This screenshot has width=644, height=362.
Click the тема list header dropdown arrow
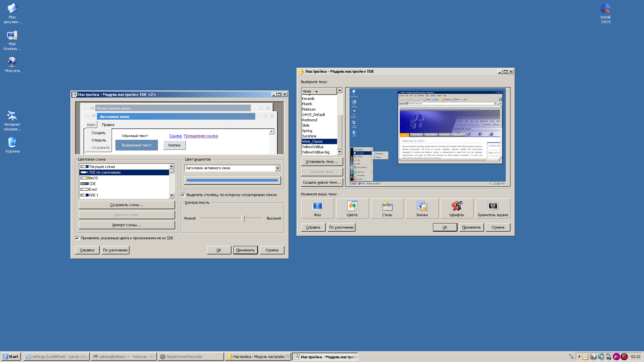(x=316, y=92)
